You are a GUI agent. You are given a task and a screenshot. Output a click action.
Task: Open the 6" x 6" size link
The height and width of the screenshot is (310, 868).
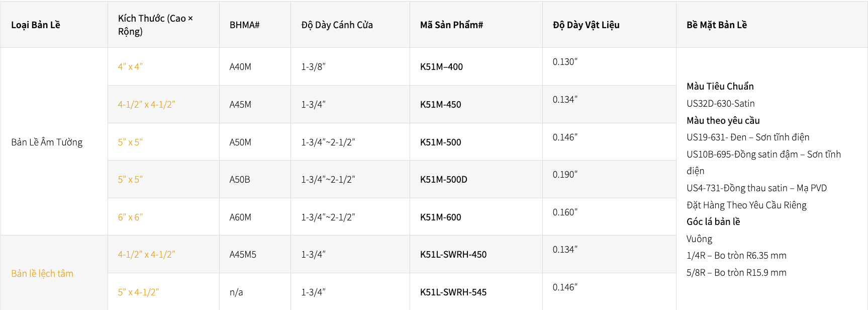tap(130, 217)
